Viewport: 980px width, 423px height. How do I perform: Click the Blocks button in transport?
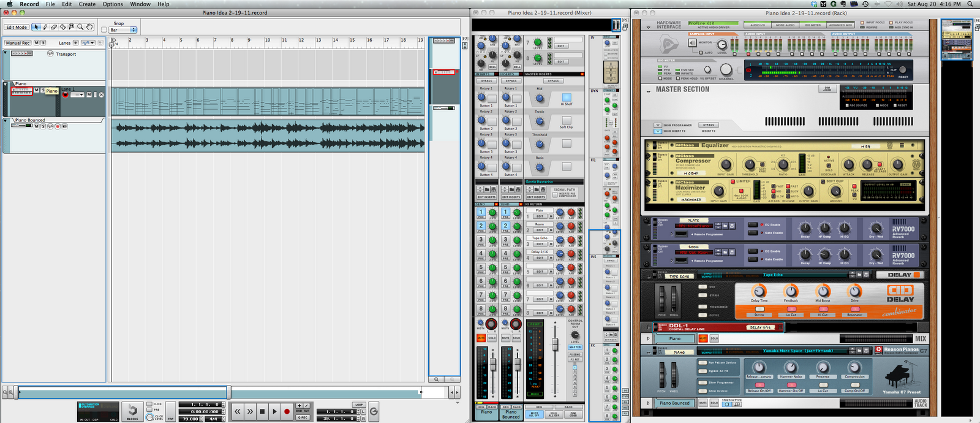pos(132,411)
